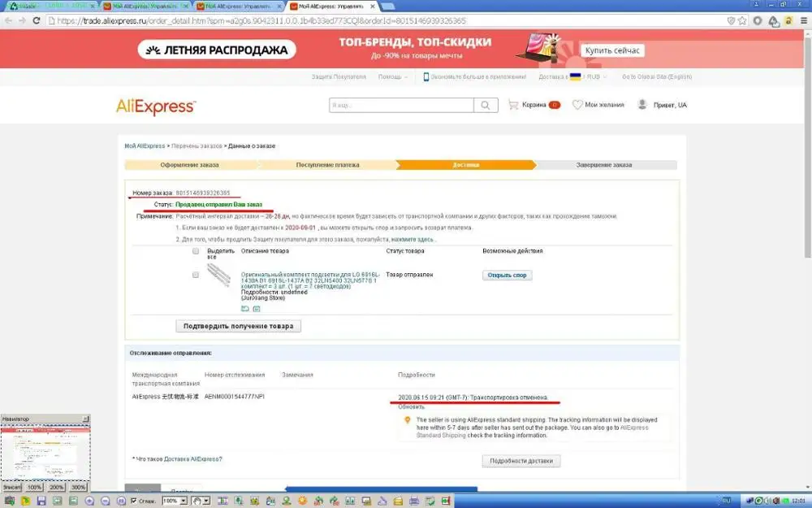
Task: Click the user profile avatar icon
Action: tap(642, 105)
